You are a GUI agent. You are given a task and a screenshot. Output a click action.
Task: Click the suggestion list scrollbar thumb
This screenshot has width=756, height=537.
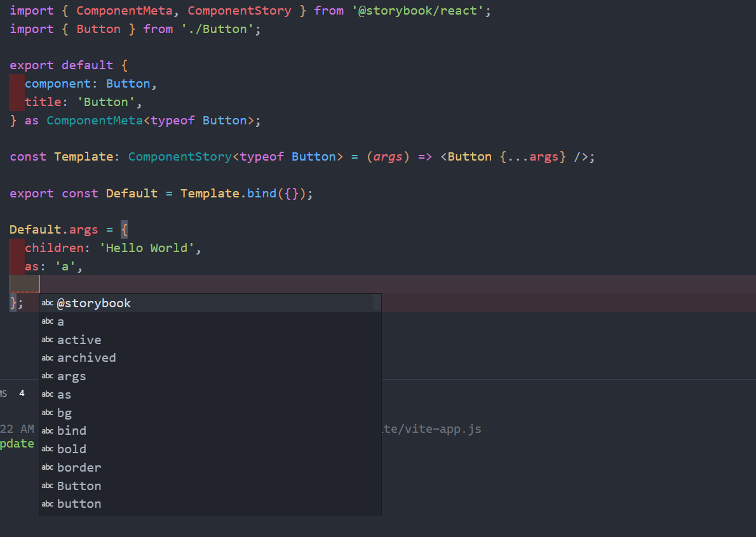click(377, 302)
